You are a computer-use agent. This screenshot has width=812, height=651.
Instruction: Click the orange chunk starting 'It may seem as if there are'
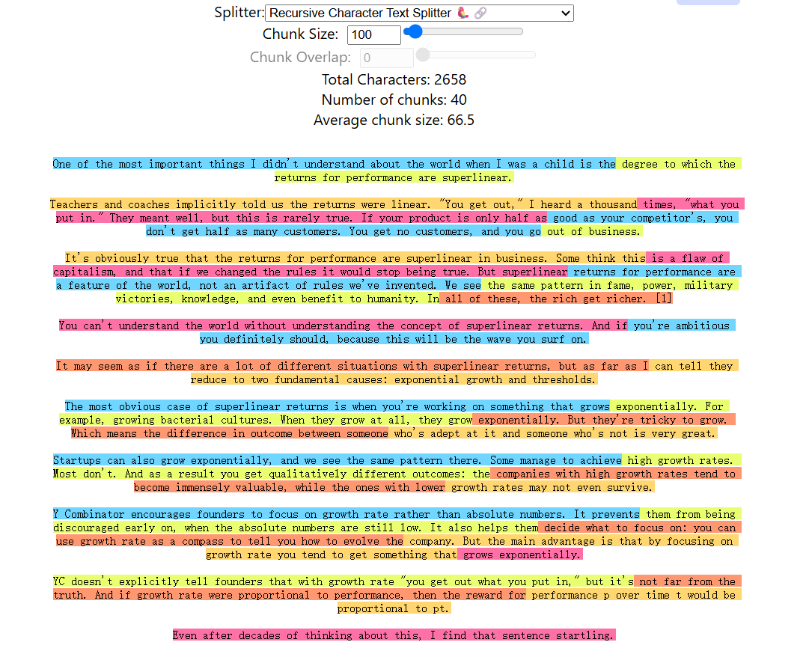(352, 366)
